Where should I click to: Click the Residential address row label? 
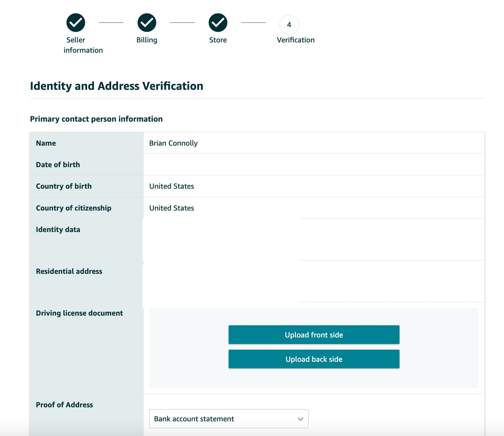[69, 271]
